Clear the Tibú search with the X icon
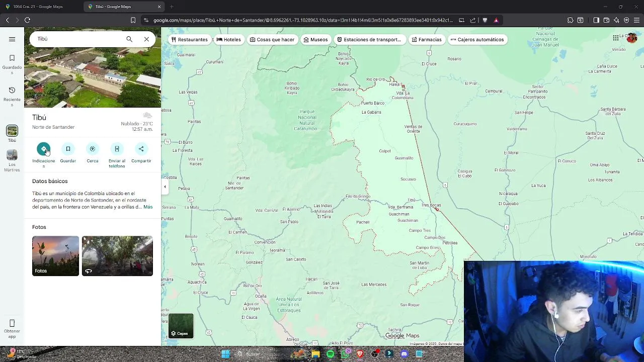This screenshot has width=644, height=362. (146, 39)
